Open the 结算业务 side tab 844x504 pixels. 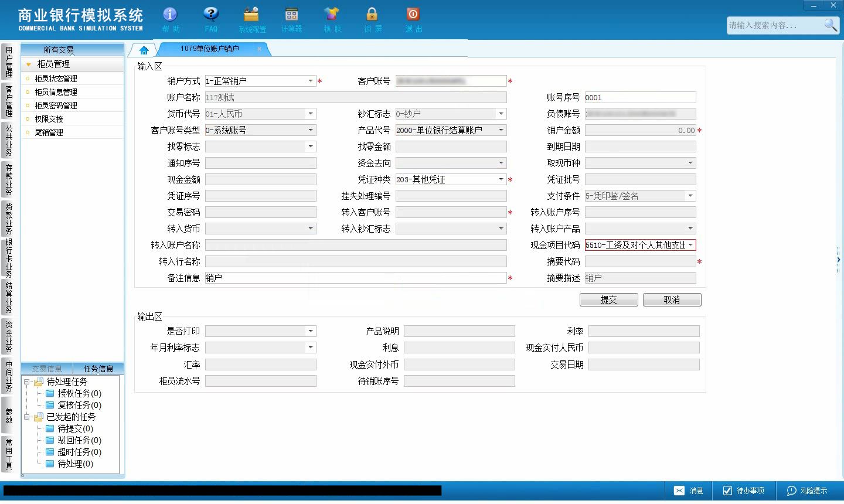tap(8, 297)
